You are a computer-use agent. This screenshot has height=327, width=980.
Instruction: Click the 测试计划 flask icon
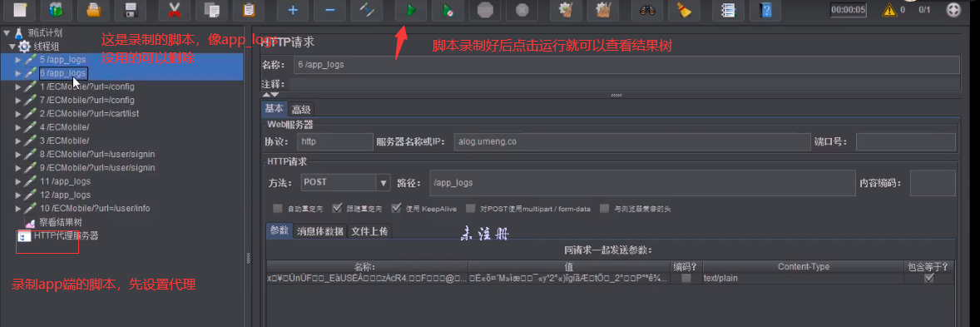(19, 32)
